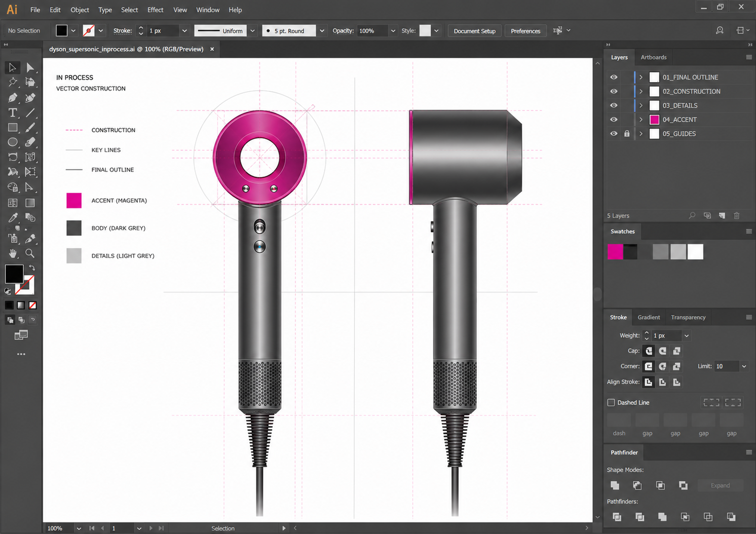Expand the 02_CONSTRUCTION layer
This screenshot has height=534, width=756.
pos(641,91)
